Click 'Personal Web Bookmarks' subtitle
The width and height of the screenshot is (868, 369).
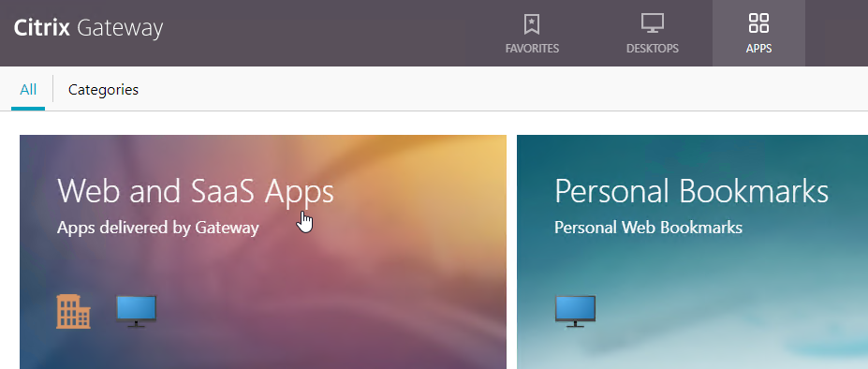point(648,228)
